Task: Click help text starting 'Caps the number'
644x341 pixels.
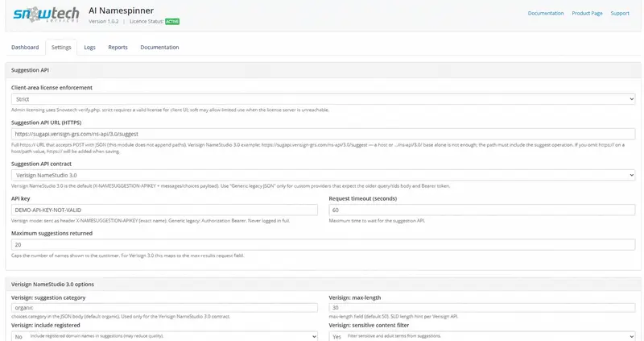Action: pyautogui.click(x=128, y=256)
